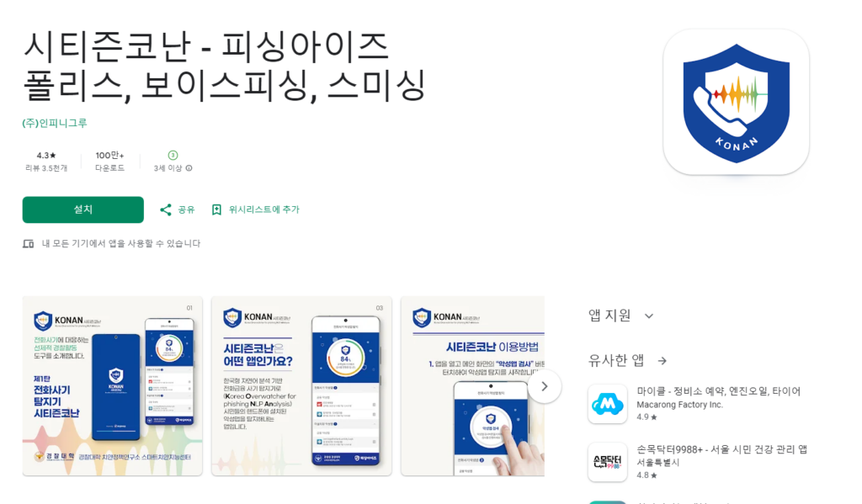Click the green age rating 3 badge
862x504 pixels.
(173, 156)
